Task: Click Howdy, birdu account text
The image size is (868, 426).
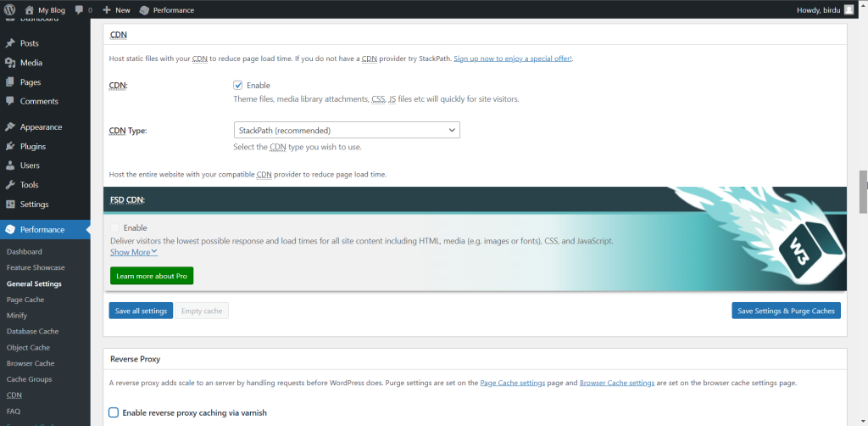Action: coord(818,10)
